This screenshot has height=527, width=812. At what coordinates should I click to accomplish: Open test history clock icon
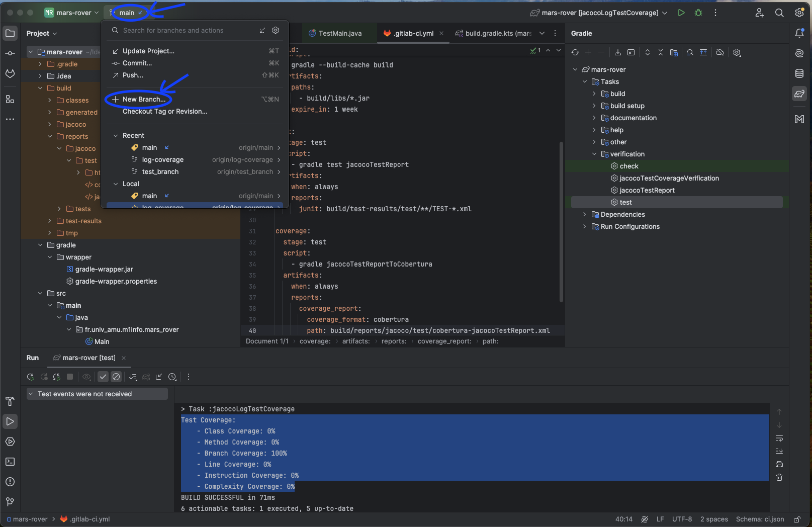(x=172, y=377)
